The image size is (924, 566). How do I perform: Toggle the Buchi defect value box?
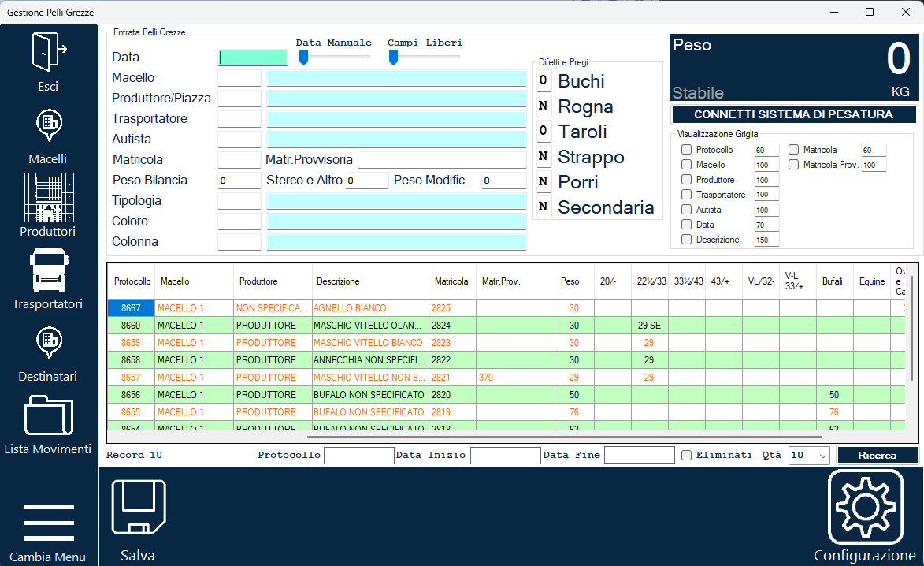click(x=544, y=80)
